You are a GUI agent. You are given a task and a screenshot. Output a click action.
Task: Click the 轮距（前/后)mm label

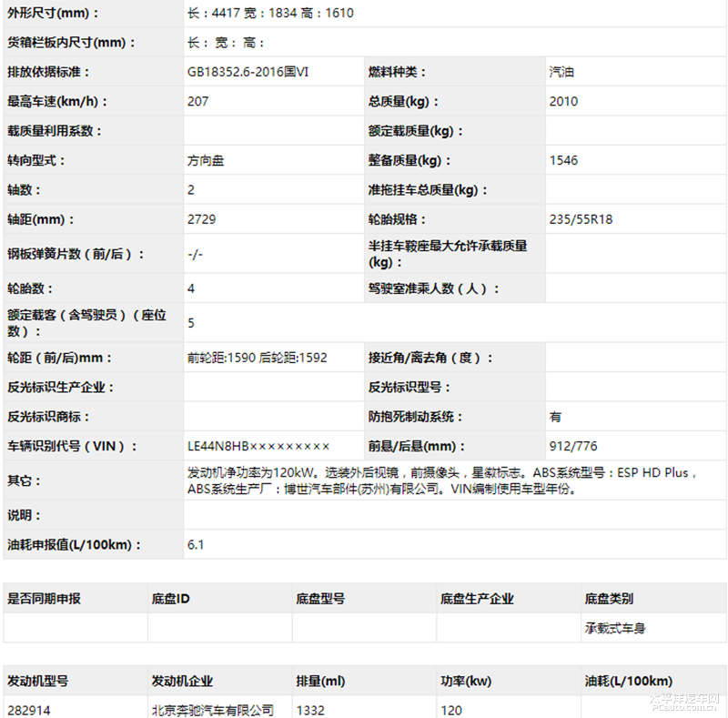(59, 358)
